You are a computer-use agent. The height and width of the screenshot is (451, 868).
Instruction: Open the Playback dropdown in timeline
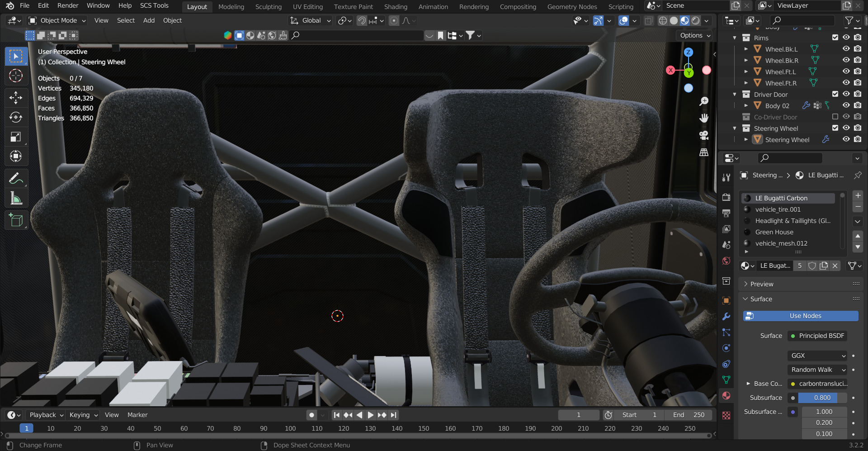[x=46, y=415]
